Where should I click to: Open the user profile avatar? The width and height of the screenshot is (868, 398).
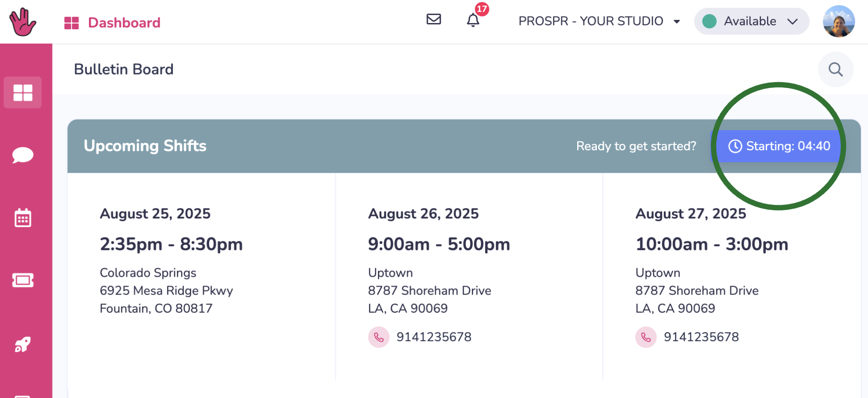click(839, 21)
